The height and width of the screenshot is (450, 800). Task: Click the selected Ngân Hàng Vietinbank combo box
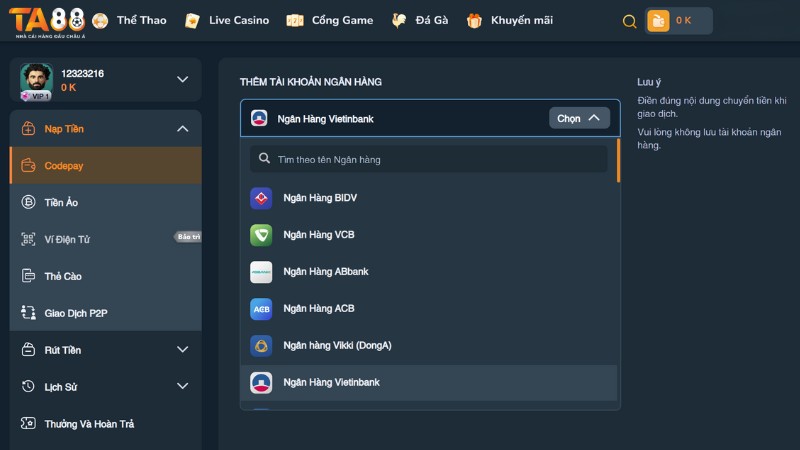tap(430, 118)
